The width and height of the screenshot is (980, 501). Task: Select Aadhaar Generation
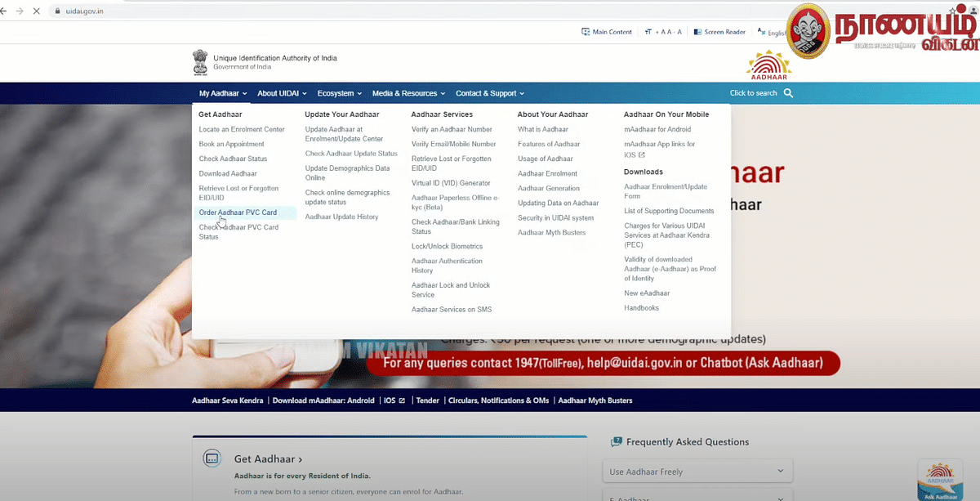click(x=549, y=188)
